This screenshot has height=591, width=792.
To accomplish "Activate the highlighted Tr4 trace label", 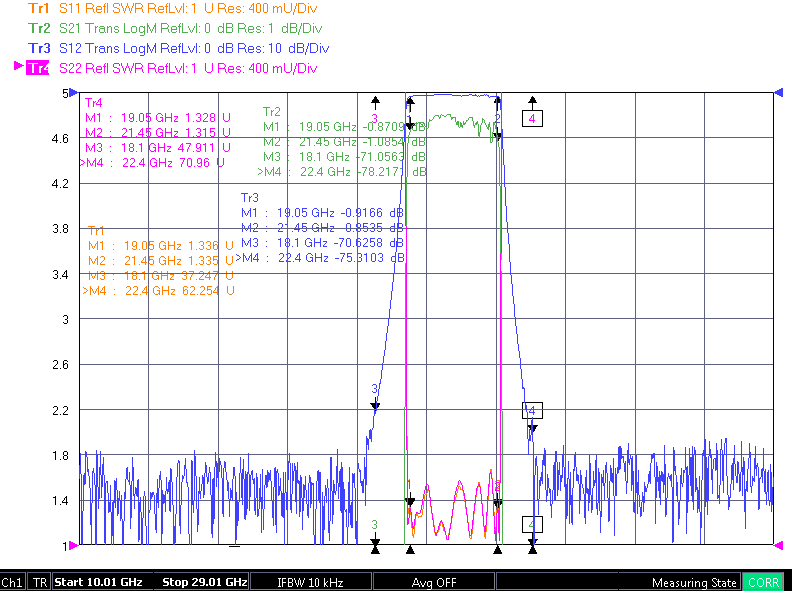I will click(38, 68).
